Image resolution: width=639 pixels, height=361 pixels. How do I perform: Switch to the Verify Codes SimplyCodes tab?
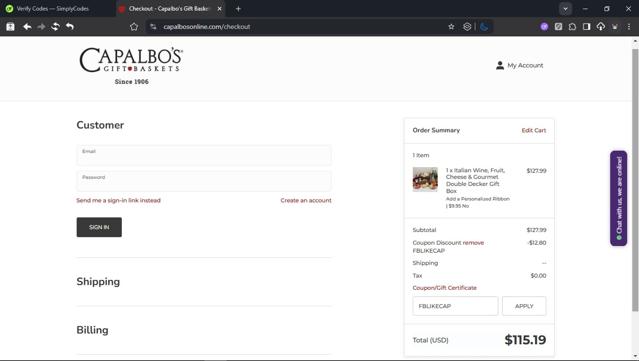pyautogui.click(x=53, y=9)
